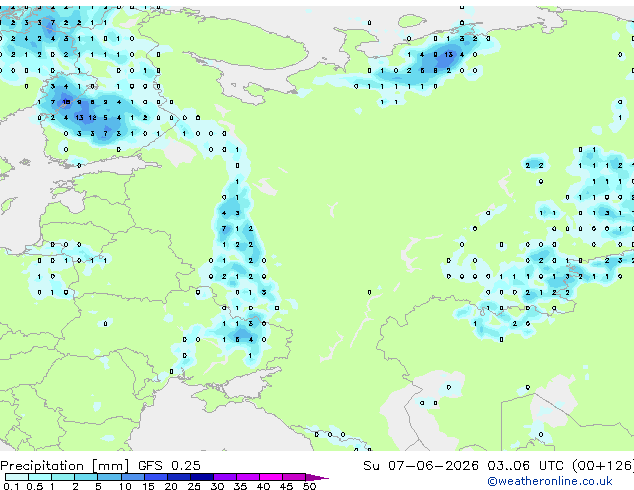Screen dimensions: 634x490
Task: Click the "GFS 0.25" model label
Action: pyautogui.click(x=169, y=466)
